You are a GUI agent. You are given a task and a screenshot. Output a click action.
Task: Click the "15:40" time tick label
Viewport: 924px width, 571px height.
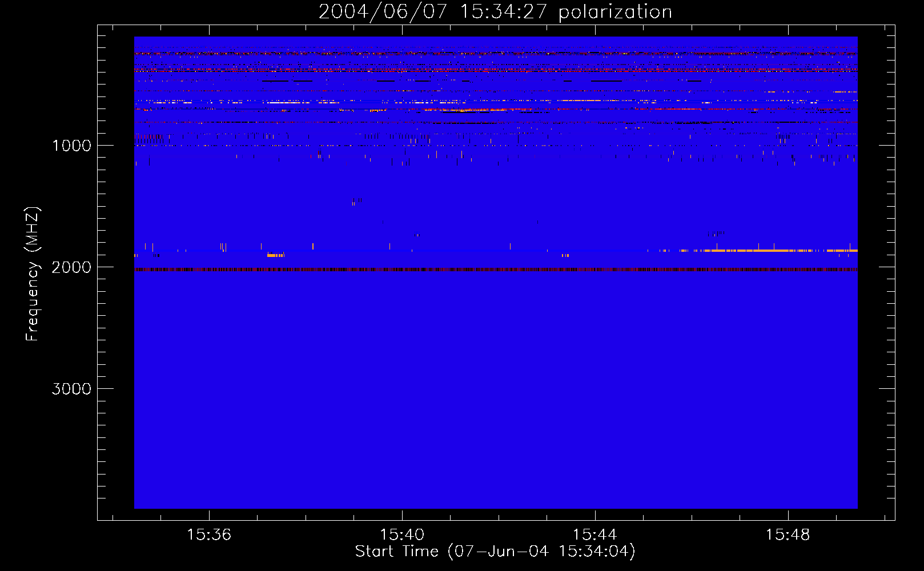coord(402,535)
